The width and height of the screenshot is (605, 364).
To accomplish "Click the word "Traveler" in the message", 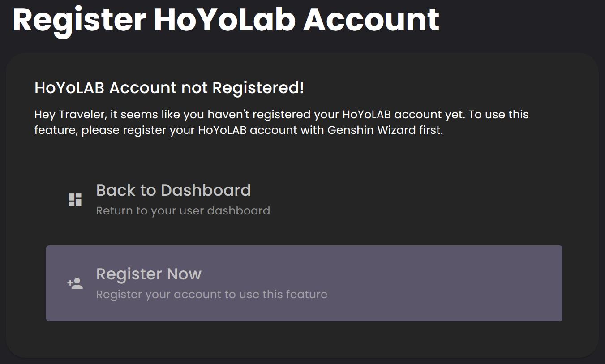I will click(x=81, y=115).
